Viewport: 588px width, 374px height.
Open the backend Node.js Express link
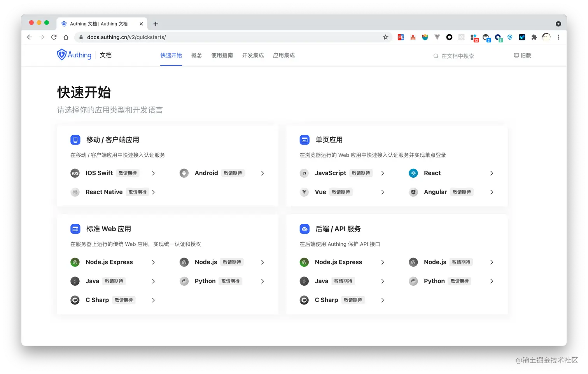click(x=338, y=262)
